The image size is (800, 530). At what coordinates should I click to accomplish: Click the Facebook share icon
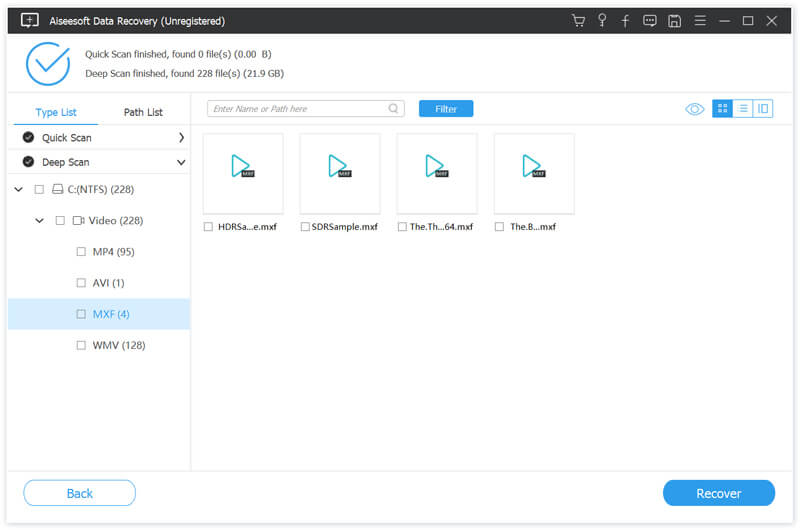tap(626, 20)
